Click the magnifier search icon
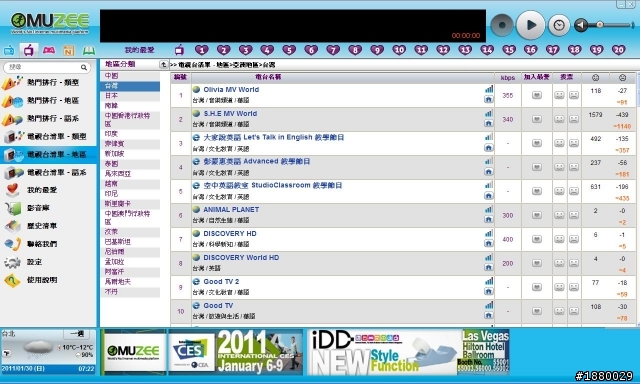 click(84, 67)
